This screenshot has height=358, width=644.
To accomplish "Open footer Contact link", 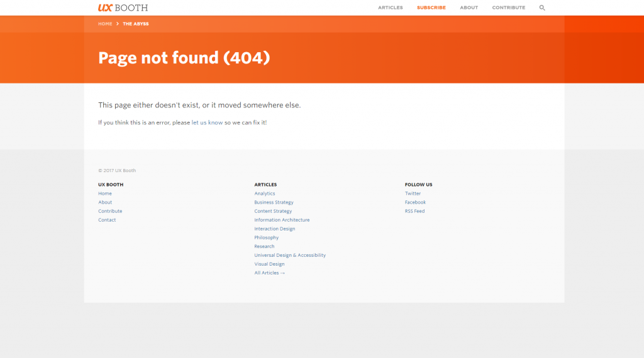I will click(107, 220).
